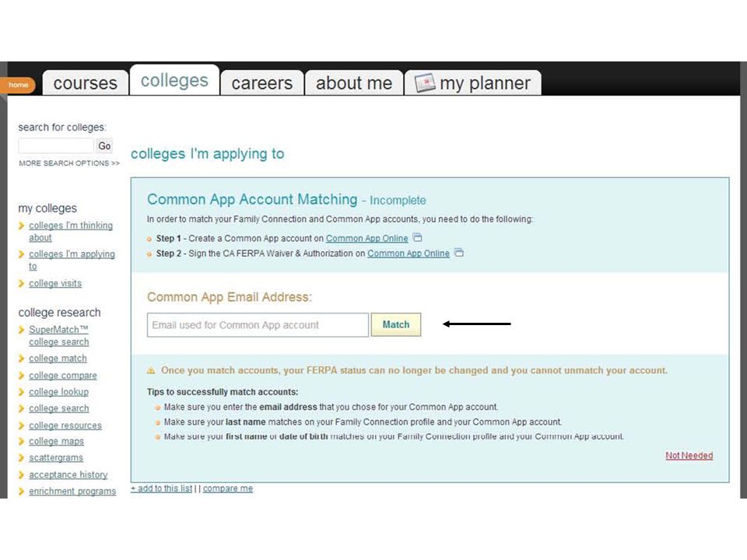Screen dimensions: 747x560
Task: Open the courses tab
Action: [x=86, y=83]
